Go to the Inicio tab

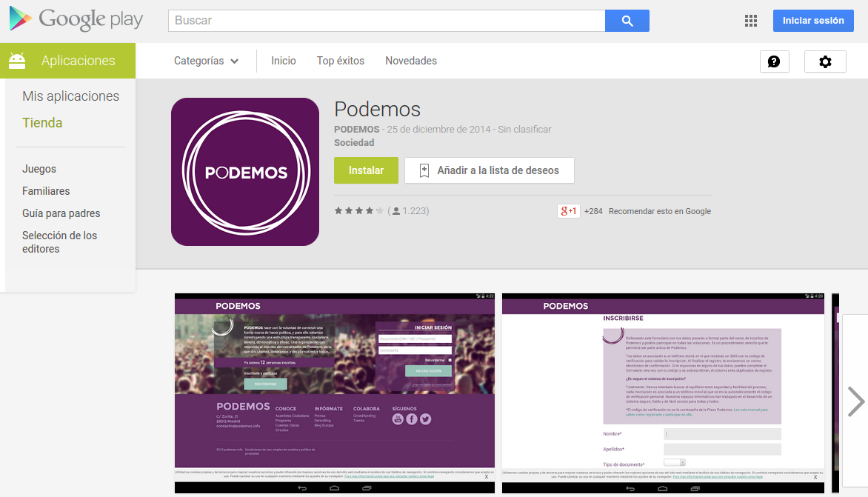click(x=284, y=61)
